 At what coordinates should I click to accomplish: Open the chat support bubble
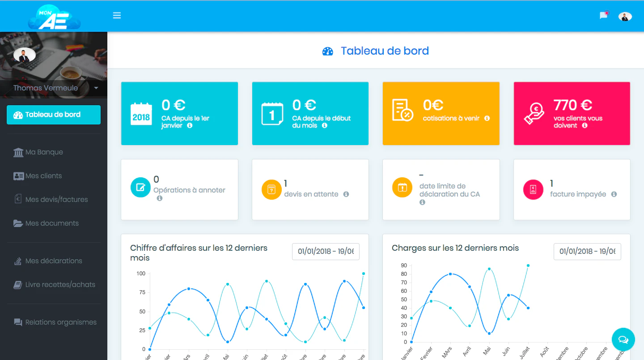(x=623, y=339)
